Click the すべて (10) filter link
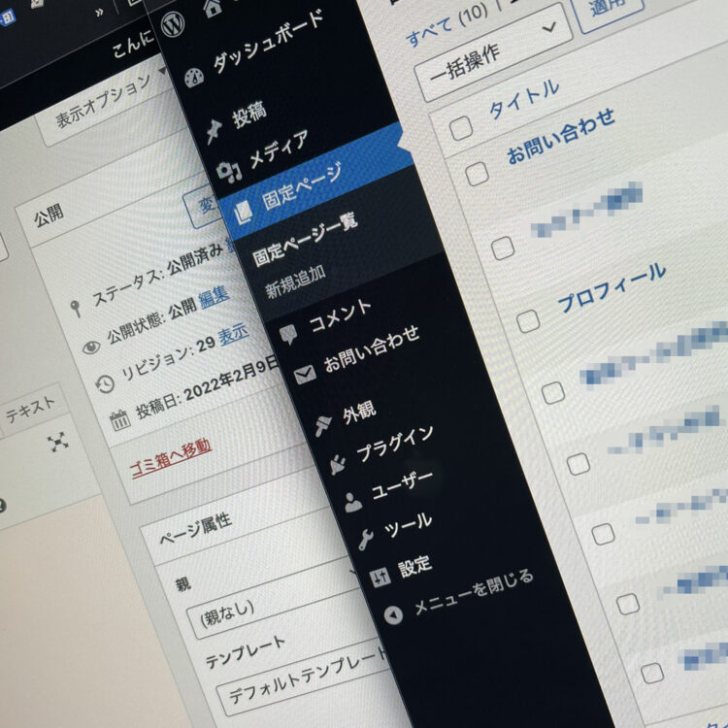 coord(447,23)
